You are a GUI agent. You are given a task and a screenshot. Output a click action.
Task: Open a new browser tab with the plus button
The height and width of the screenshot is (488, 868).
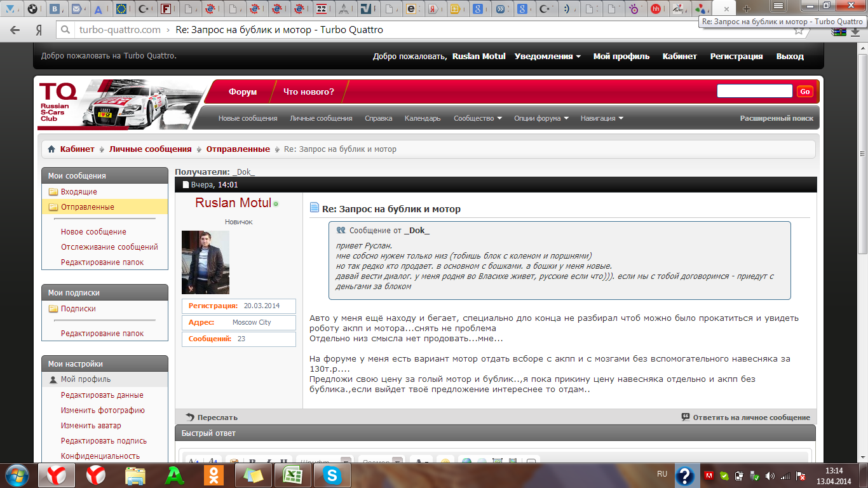(747, 8)
